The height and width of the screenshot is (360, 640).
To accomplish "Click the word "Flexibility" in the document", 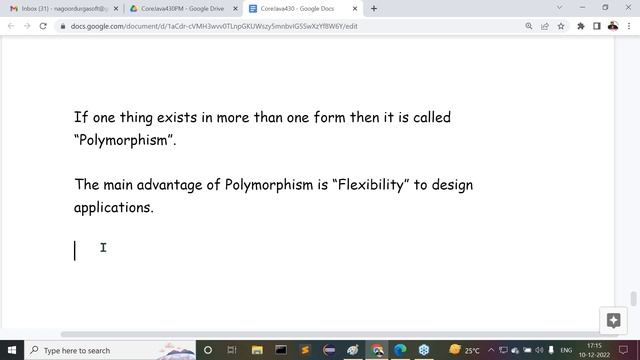I will point(371,185).
